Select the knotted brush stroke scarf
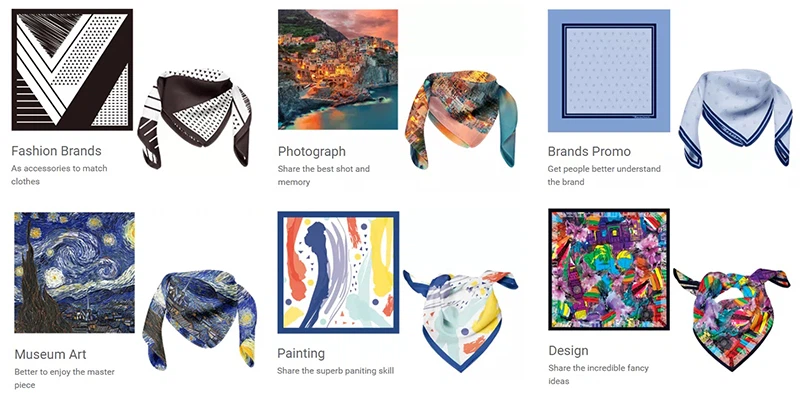 (461, 321)
